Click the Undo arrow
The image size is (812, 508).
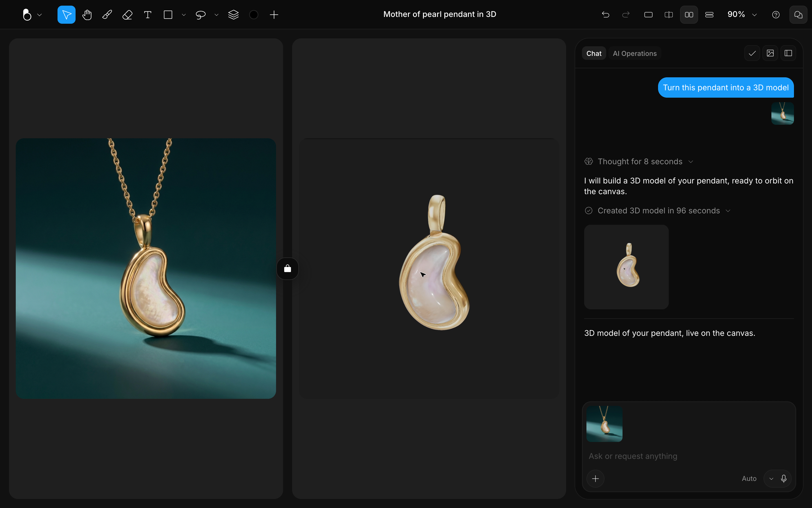[606, 14]
